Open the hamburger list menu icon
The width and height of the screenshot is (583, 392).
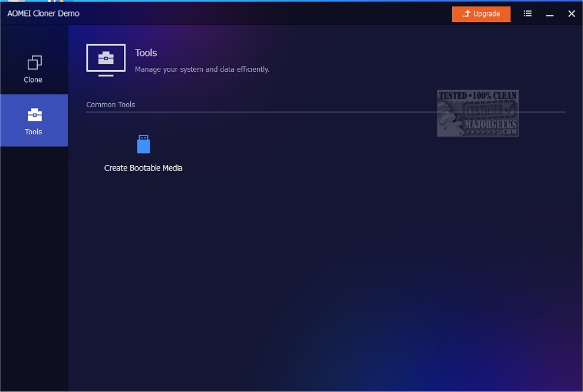(x=527, y=14)
